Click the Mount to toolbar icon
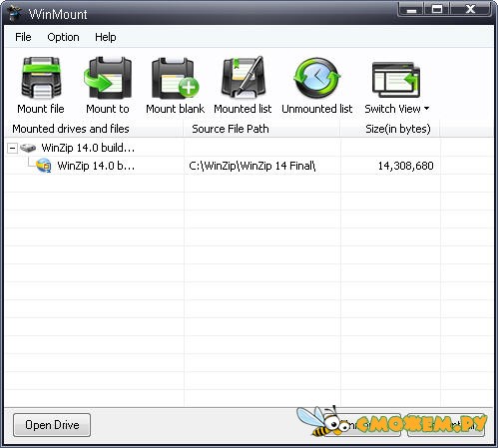 pos(108,78)
